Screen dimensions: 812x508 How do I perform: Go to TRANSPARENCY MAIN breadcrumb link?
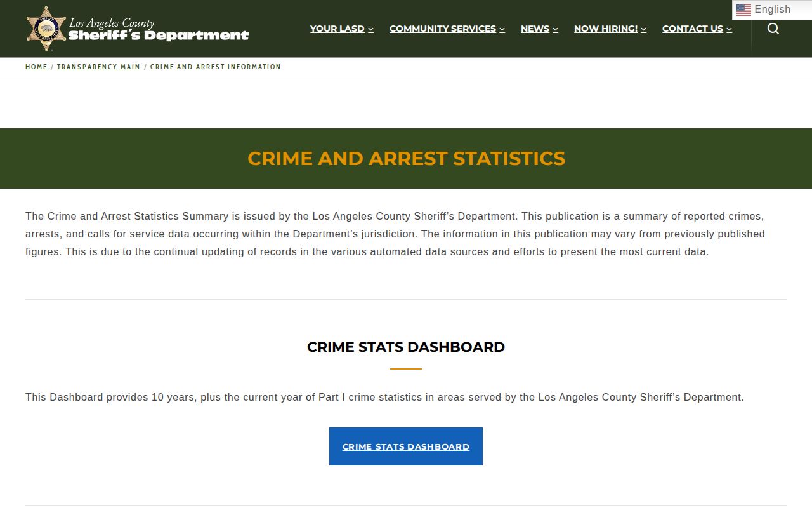(x=99, y=67)
